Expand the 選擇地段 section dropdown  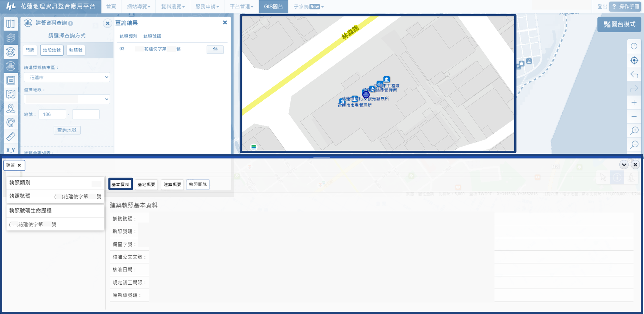tap(67, 99)
